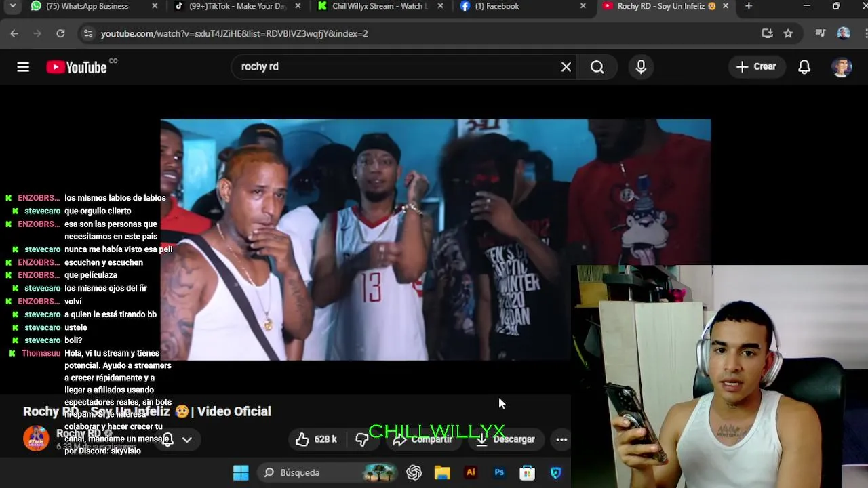868x488 pixels.
Task: Click Compartir share button
Action: (423, 439)
